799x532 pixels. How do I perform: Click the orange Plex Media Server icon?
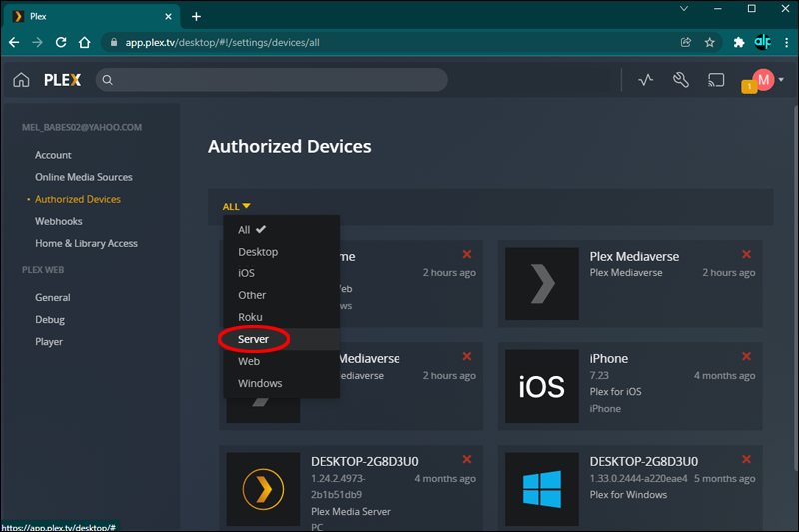coord(263,489)
